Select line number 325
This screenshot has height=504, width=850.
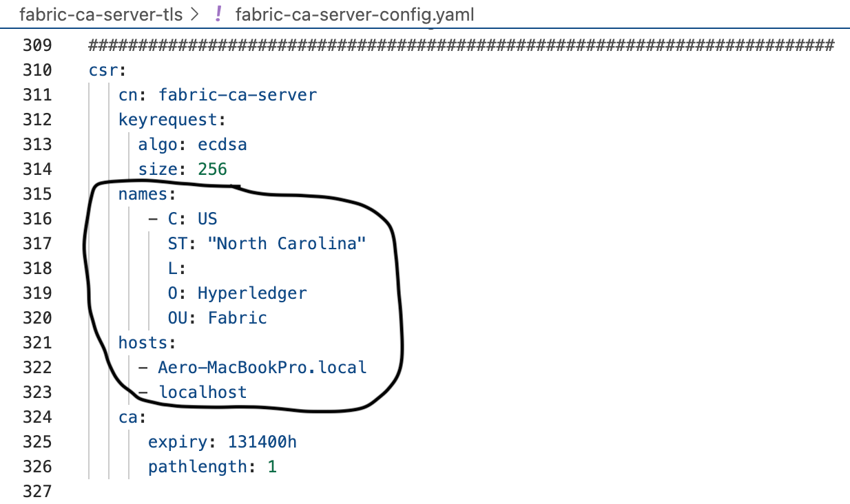37,442
